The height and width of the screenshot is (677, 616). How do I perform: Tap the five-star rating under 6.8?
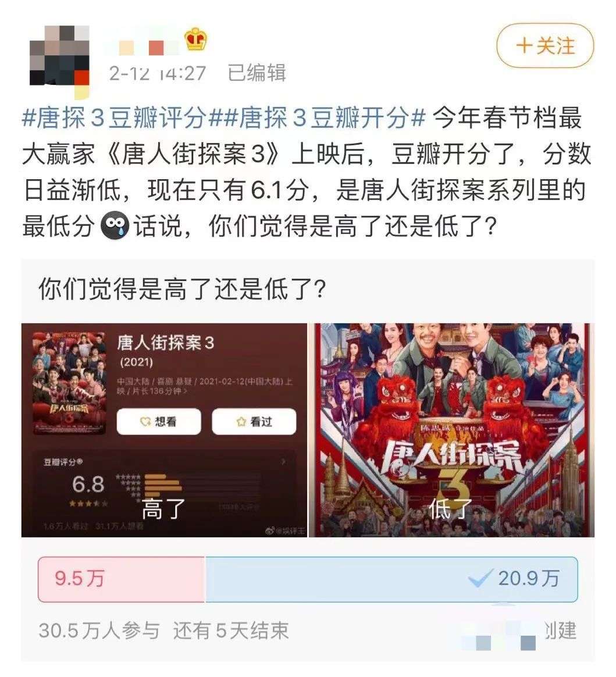[88, 504]
